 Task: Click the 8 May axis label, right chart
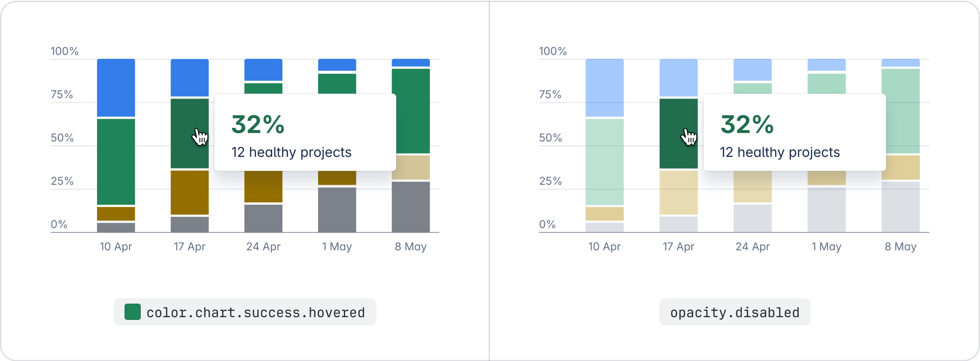click(901, 247)
